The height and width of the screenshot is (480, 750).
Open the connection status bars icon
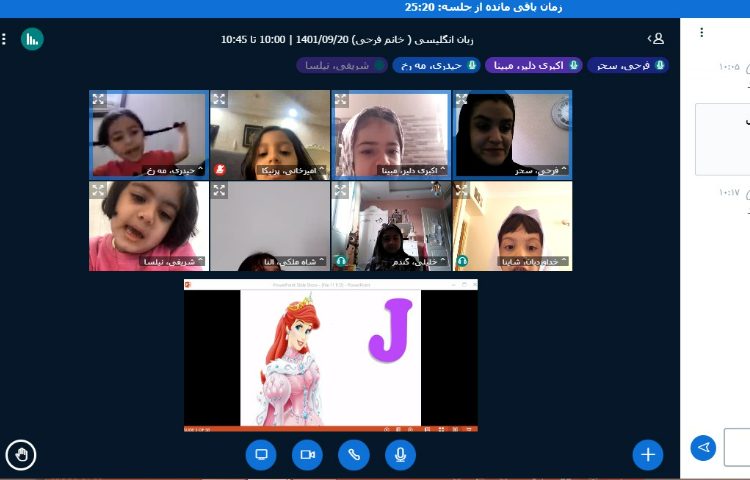pos(32,39)
